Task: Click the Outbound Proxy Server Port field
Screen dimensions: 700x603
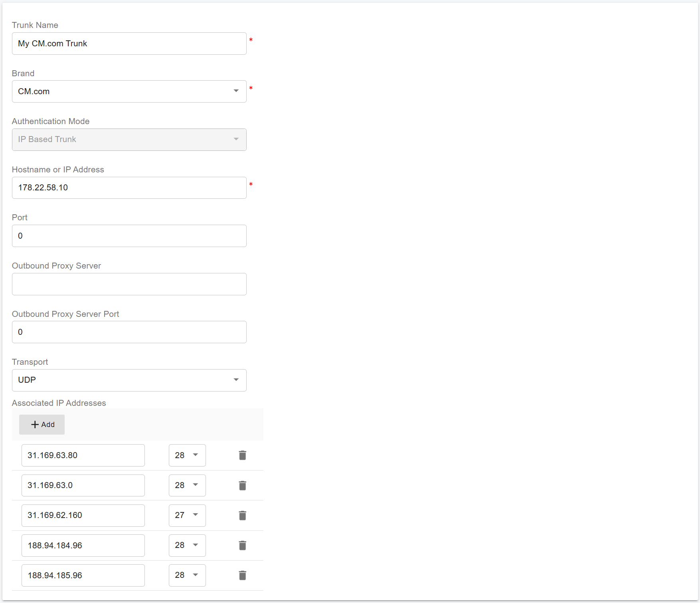Action: 129,332
